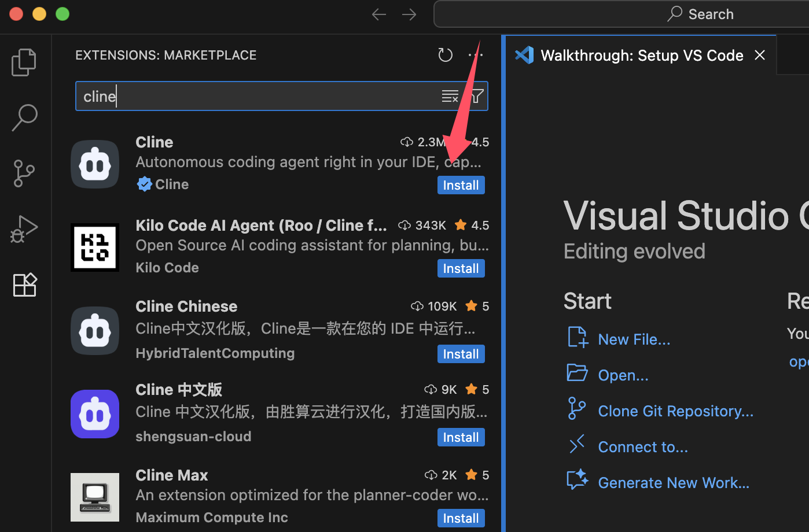This screenshot has width=809, height=532.
Task: Click the red macOS close window button
Action: tap(16, 14)
